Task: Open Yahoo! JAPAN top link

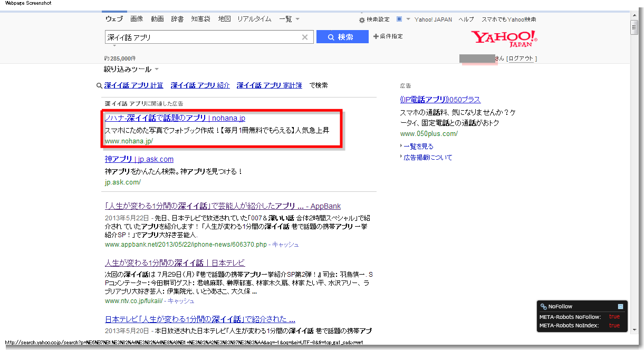Action: pyautogui.click(x=433, y=20)
